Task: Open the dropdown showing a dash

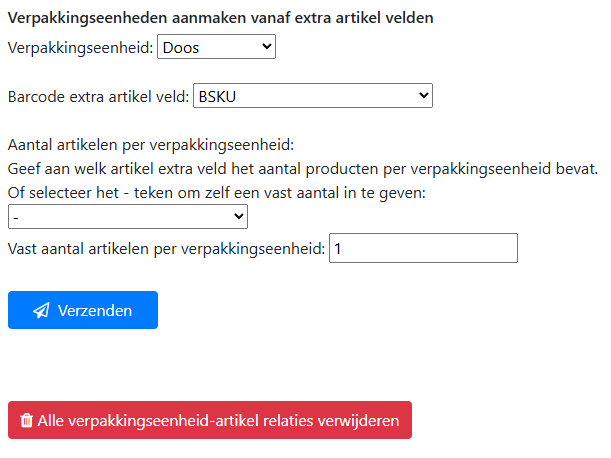Action: point(127,216)
